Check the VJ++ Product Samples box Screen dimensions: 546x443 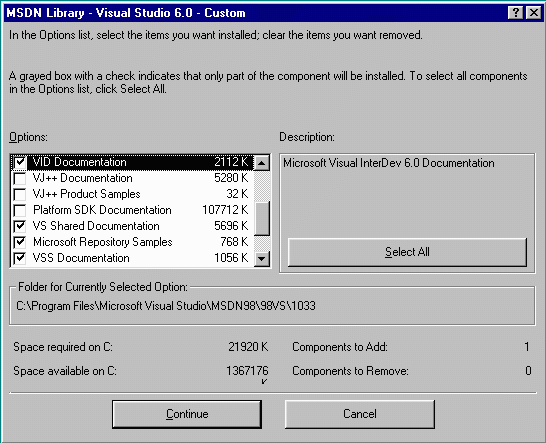coord(20,194)
